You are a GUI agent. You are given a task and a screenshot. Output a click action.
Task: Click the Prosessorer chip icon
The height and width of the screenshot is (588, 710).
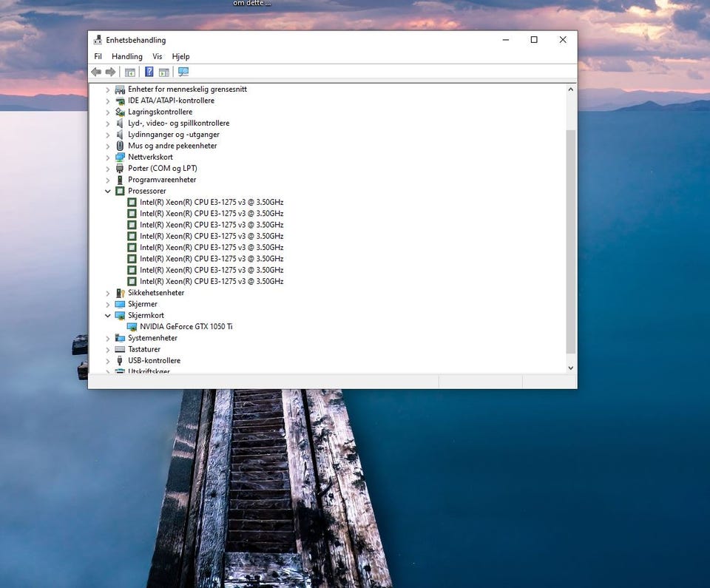[x=120, y=191]
